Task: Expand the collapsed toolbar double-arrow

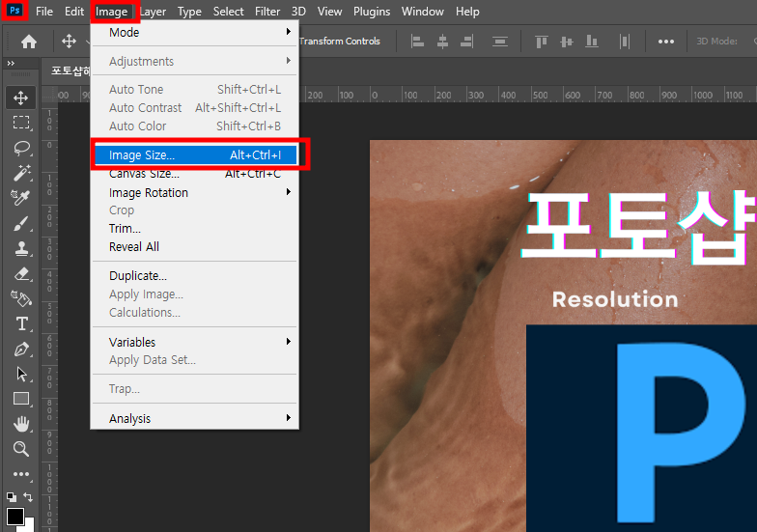Action: [x=11, y=64]
